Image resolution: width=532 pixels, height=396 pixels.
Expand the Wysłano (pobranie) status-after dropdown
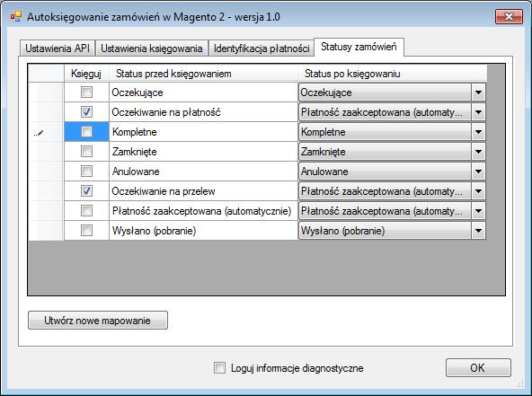(x=478, y=231)
